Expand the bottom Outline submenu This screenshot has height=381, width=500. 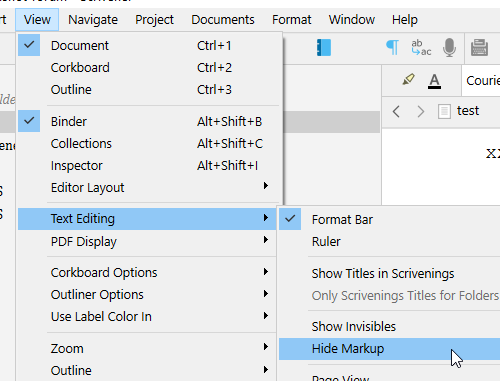click(147, 370)
